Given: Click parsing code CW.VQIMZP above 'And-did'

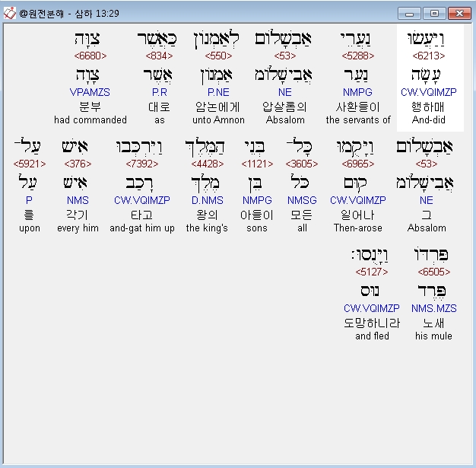Looking at the screenshot, I should pyautogui.click(x=429, y=92).
